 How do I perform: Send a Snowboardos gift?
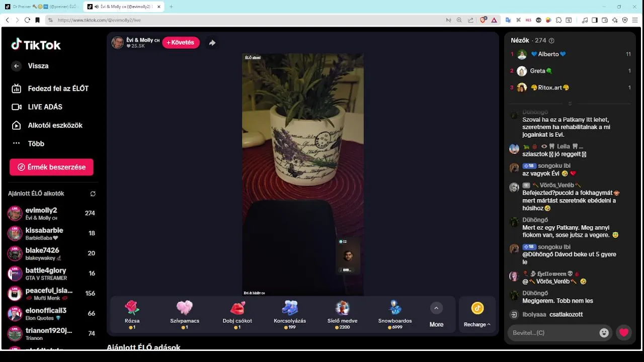click(x=395, y=314)
